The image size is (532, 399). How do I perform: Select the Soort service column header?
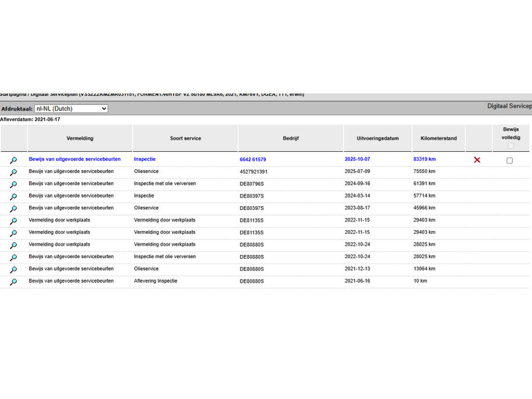[185, 138]
